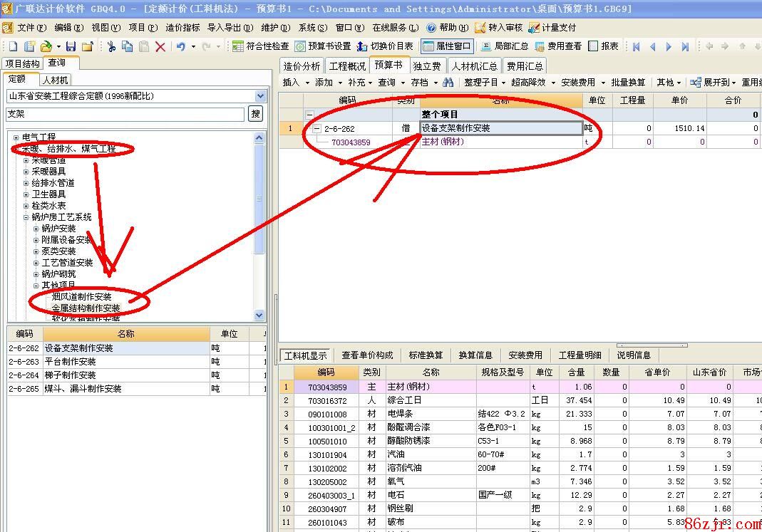This screenshot has width=762, height=532.
Task: Click the Cut scissors icon
Action: (111, 46)
